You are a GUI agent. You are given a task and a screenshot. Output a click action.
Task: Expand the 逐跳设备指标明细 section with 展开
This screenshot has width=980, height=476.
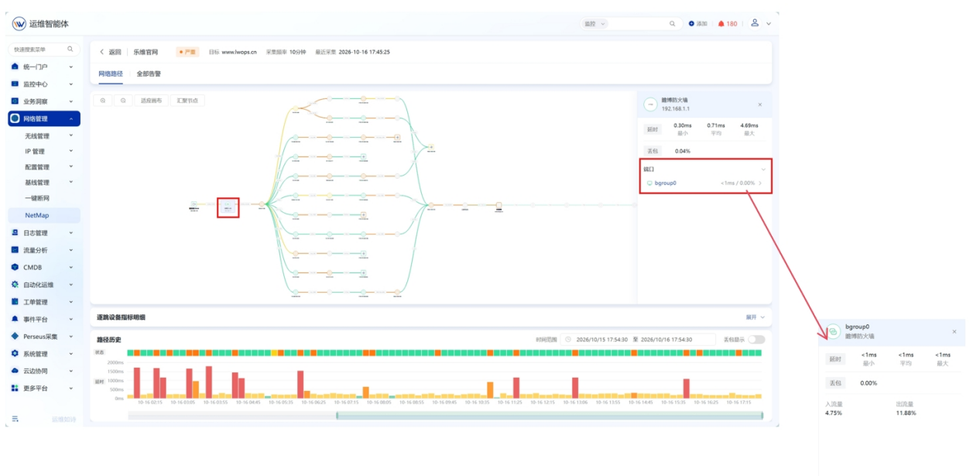click(755, 317)
